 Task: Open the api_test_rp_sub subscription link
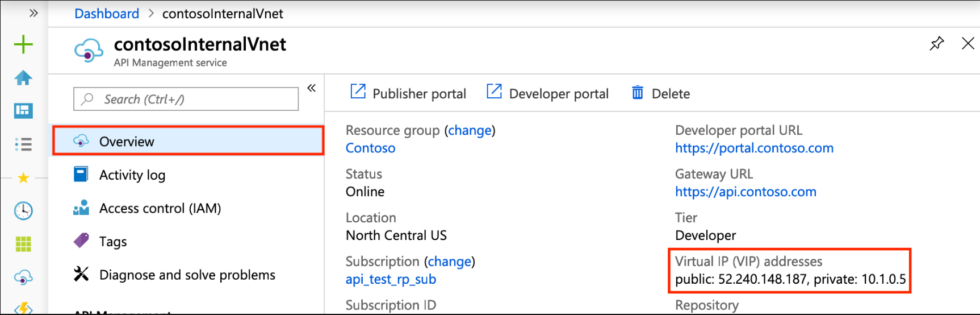pyautogui.click(x=391, y=279)
